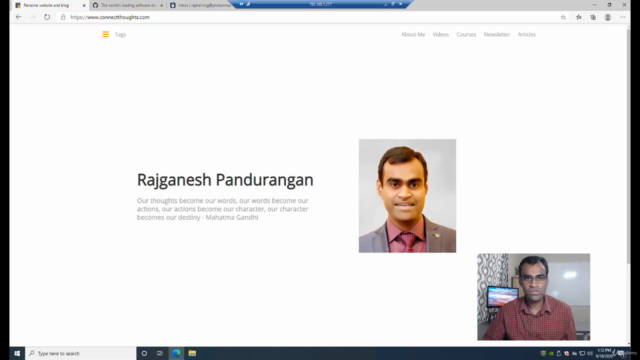Click the Edge browser taskbar icon
Screen dimensions: 640x360
tap(176, 353)
